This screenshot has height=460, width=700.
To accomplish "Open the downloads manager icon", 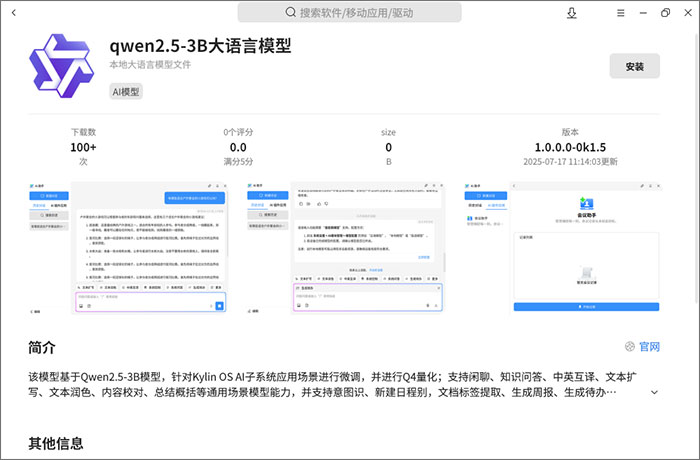I will point(571,13).
